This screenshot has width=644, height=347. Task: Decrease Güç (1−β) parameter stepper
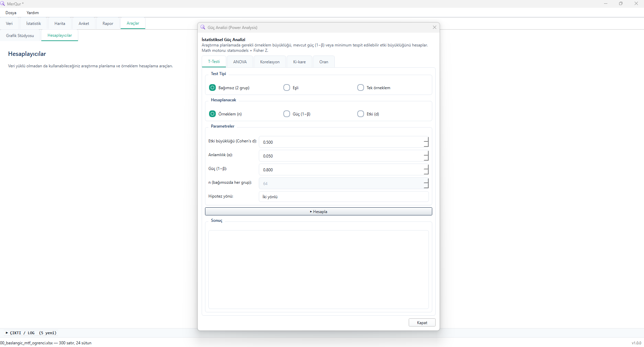pos(426,172)
